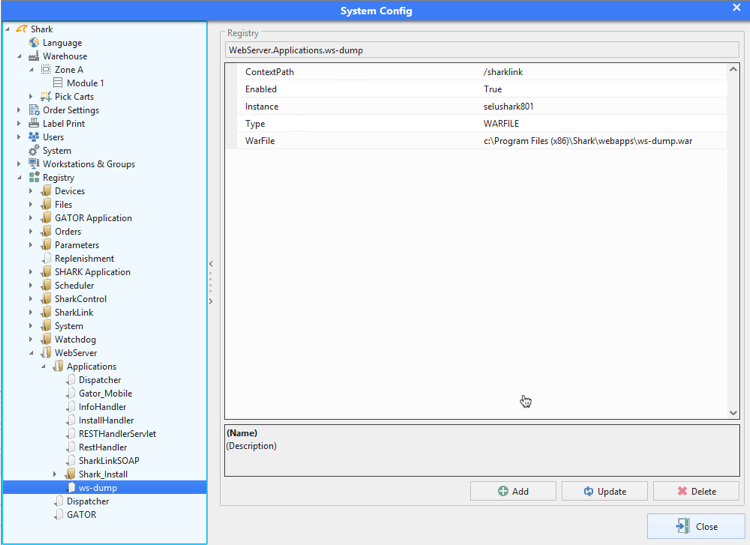750x545 pixels.
Task: Select the InstallHandler tree item
Action: pyautogui.click(x=106, y=420)
